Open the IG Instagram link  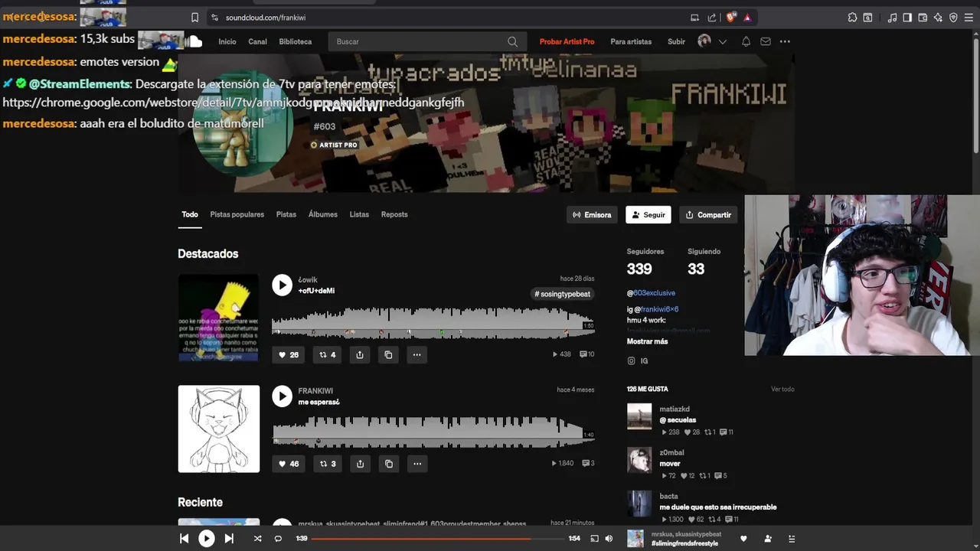[638, 360]
